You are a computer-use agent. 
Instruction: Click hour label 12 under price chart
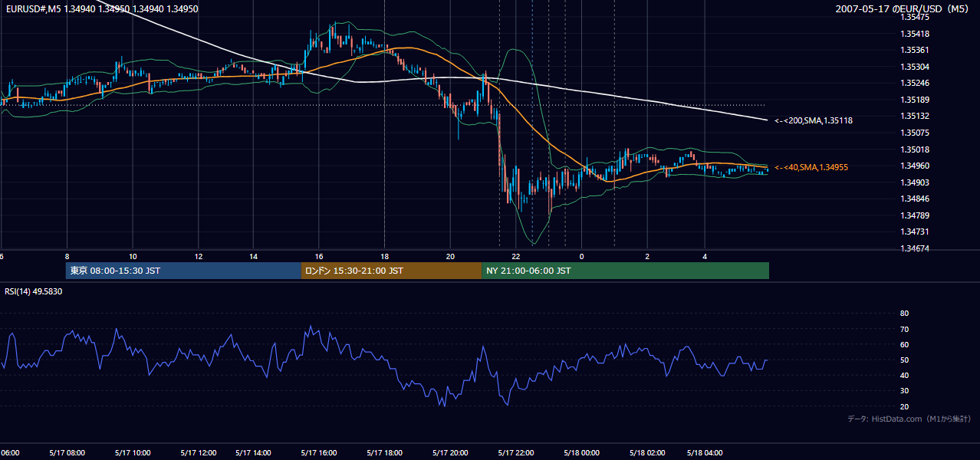[x=199, y=256]
